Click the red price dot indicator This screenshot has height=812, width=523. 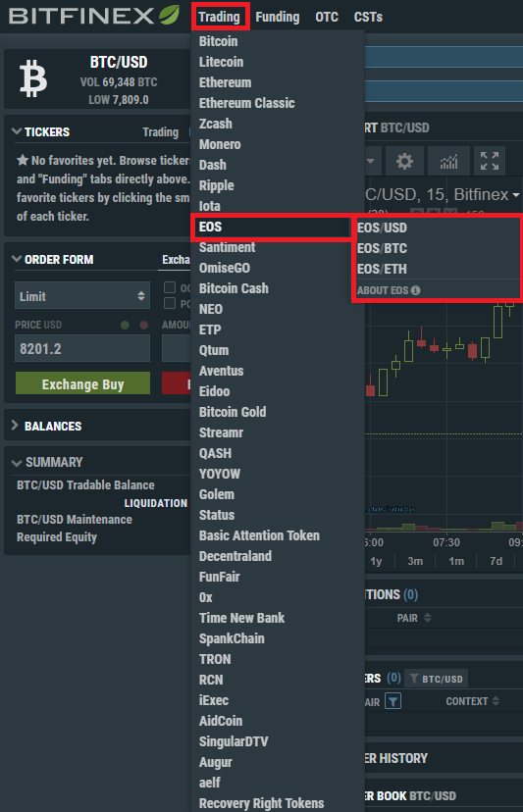click(x=144, y=326)
